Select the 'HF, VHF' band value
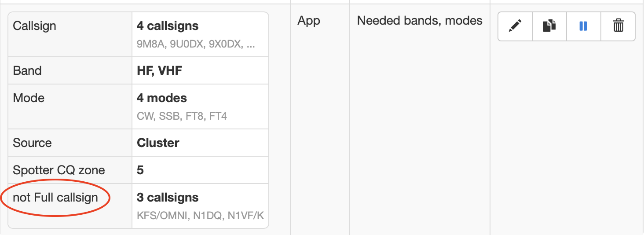Screen dimensions: 644x235 click(x=159, y=71)
